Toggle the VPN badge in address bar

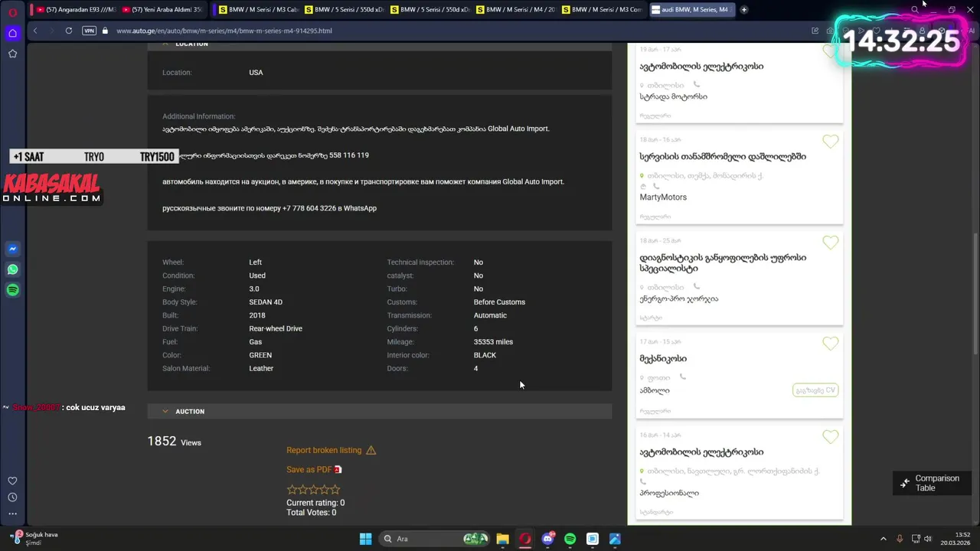tap(89, 31)
